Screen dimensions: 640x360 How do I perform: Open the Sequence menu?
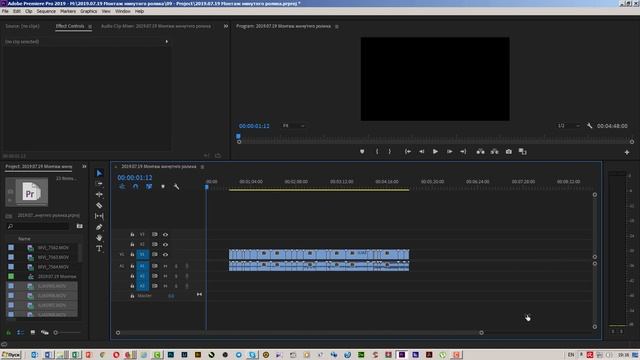click(x=46, y=11)
